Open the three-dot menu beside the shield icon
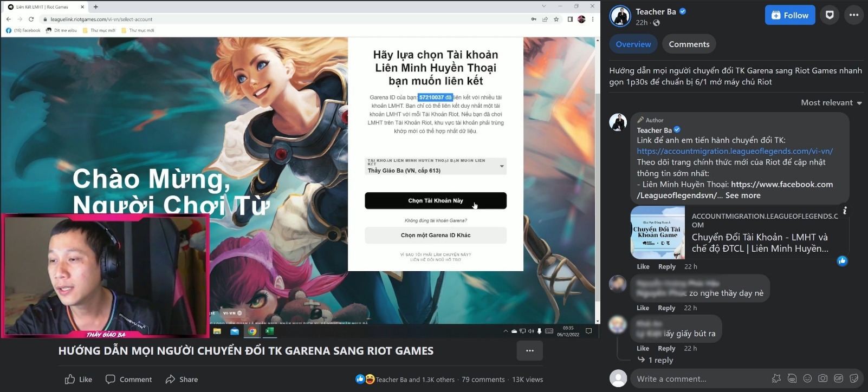 [x=854, y=15]
